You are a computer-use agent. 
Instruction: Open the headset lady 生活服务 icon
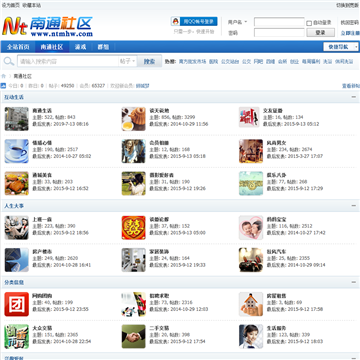(251, 336)
